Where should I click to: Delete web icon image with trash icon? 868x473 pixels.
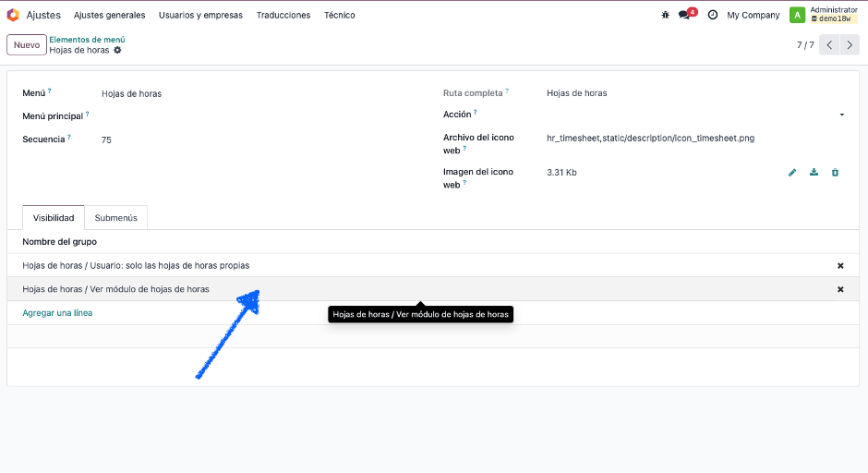[835, 172]
